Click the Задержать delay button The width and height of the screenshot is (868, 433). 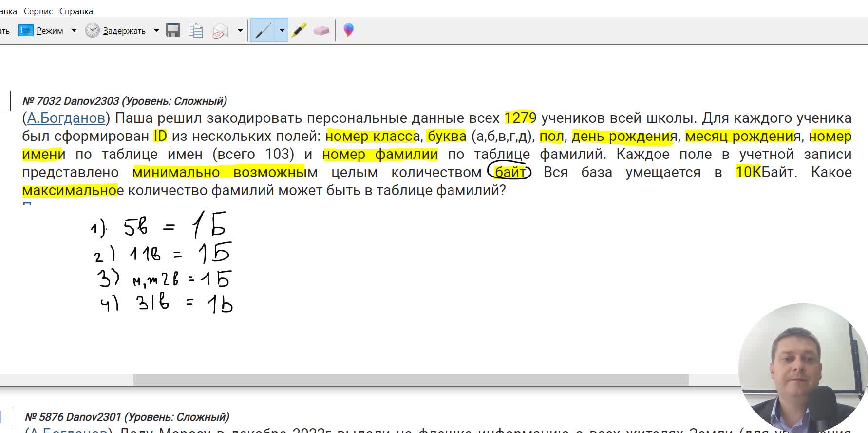pos(116,30)
